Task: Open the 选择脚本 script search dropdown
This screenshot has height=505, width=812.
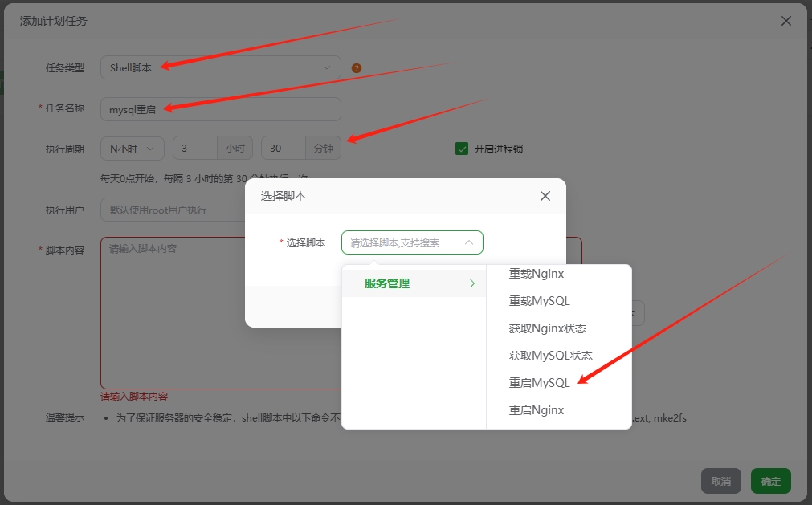Action: click(x=412, y=242)
